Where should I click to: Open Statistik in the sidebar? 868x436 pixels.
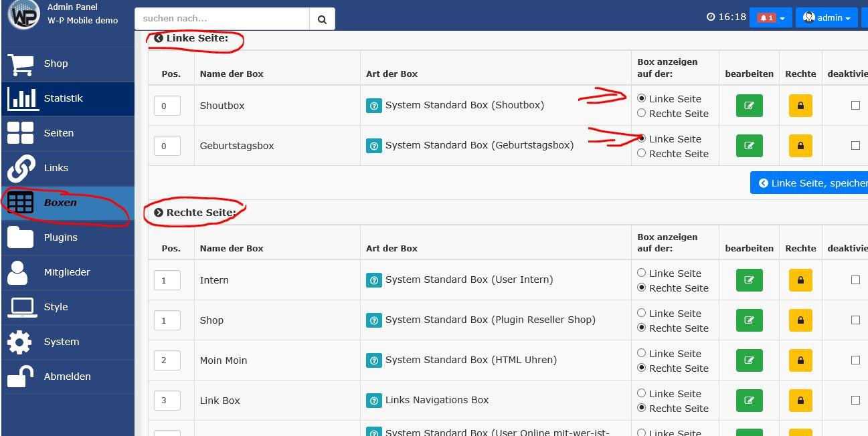point(64,98)
